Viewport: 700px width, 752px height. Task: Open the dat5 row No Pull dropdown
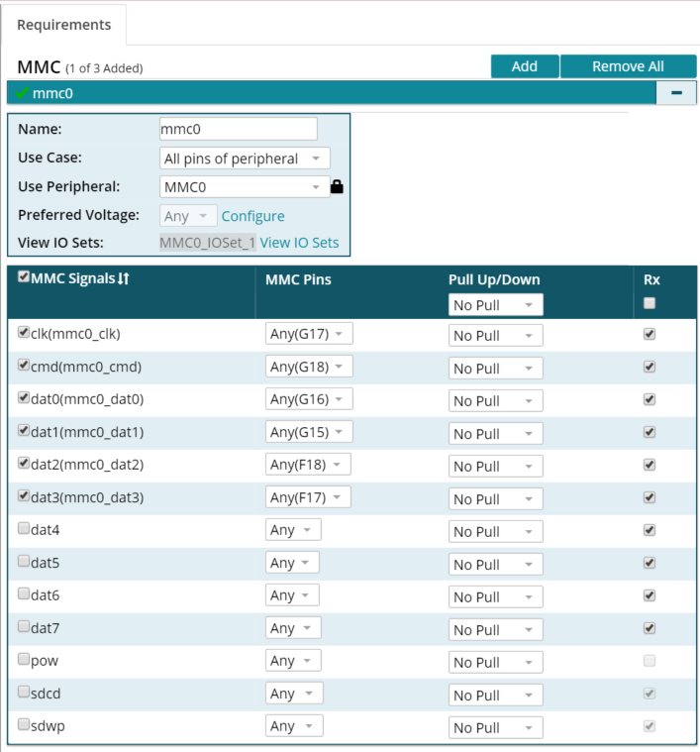click(496, 565)
